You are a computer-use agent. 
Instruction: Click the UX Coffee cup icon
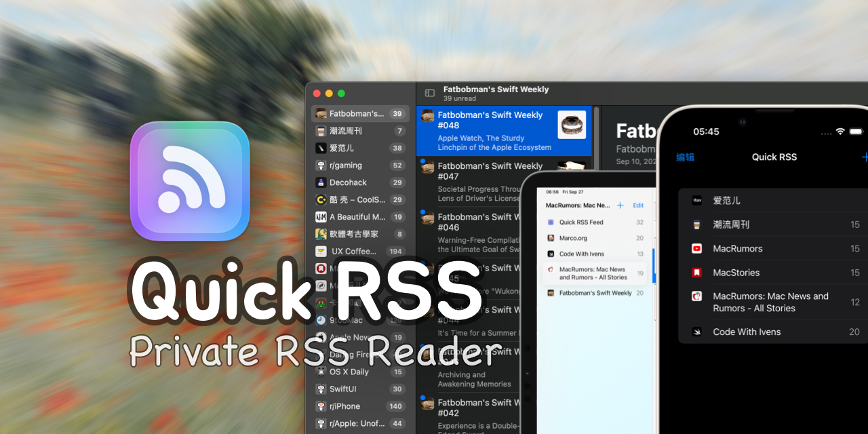(x=321, y=251)
